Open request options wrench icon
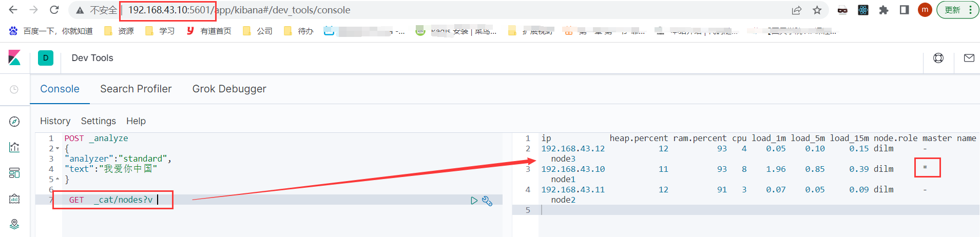This screenshot has height=237, width=980. [x=487, y=201]
